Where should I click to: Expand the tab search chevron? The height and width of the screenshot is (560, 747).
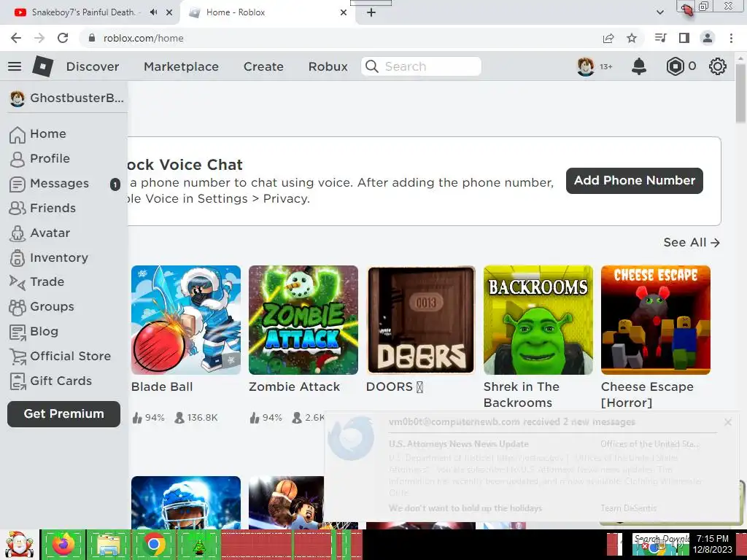[x=659, y=12]
